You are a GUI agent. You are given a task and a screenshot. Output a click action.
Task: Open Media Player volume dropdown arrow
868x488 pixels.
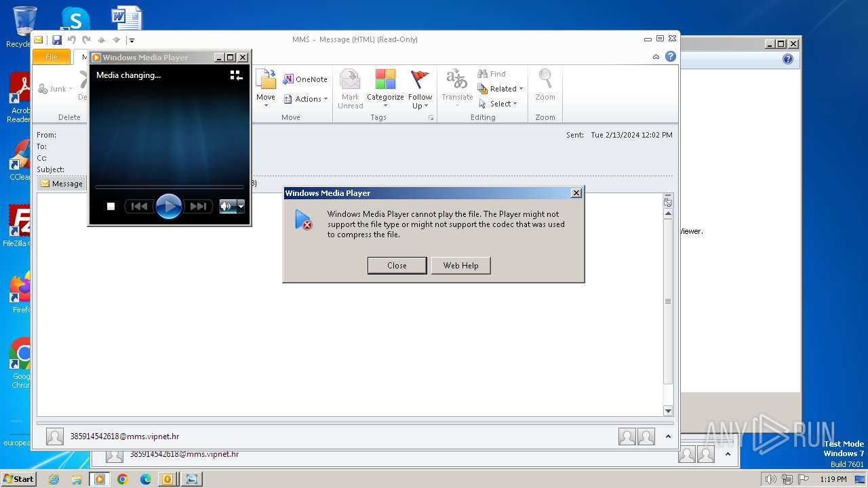point(240,207)
